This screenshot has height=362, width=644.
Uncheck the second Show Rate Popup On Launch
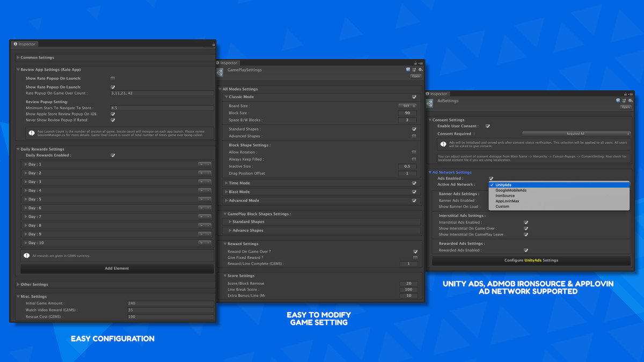[x=113, y=87]
